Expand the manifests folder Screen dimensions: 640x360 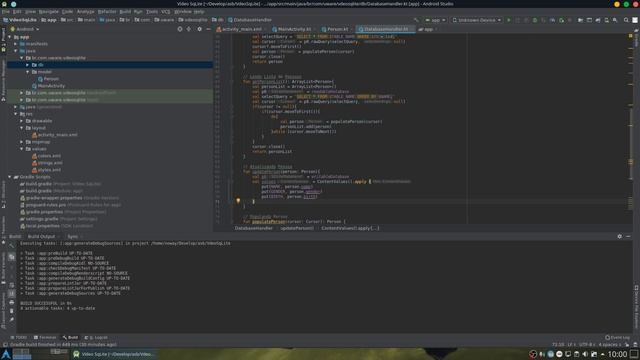pyautogui.click(x=16, y=44)
